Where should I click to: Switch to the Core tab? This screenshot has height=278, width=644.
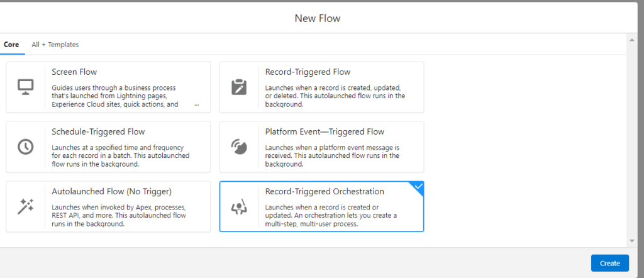click(x=11, y=45)
